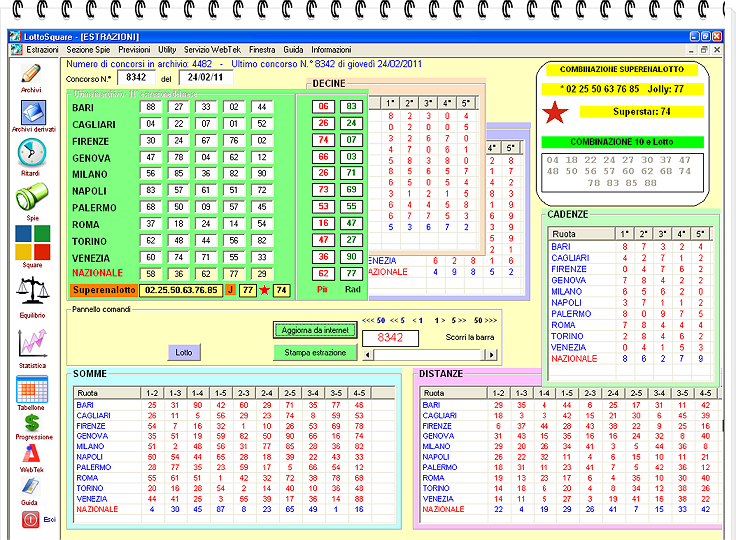Click the Lotto button
This screenshot has width=736, height=540.
click(x=184, y=352)
